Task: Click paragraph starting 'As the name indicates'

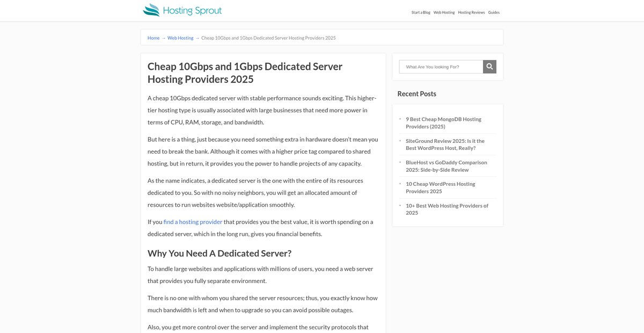Action: pyautogui.click(x=255, y=193)
